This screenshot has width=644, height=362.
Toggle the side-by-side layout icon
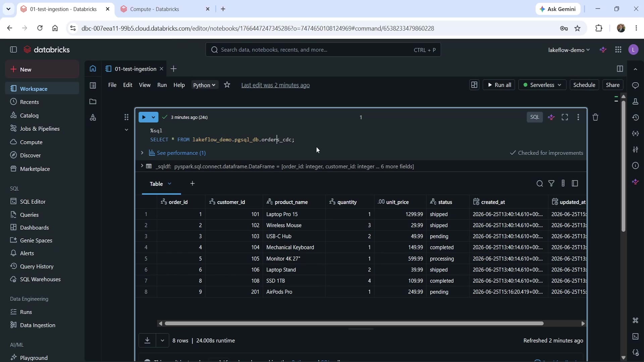[x=620, y=69]
